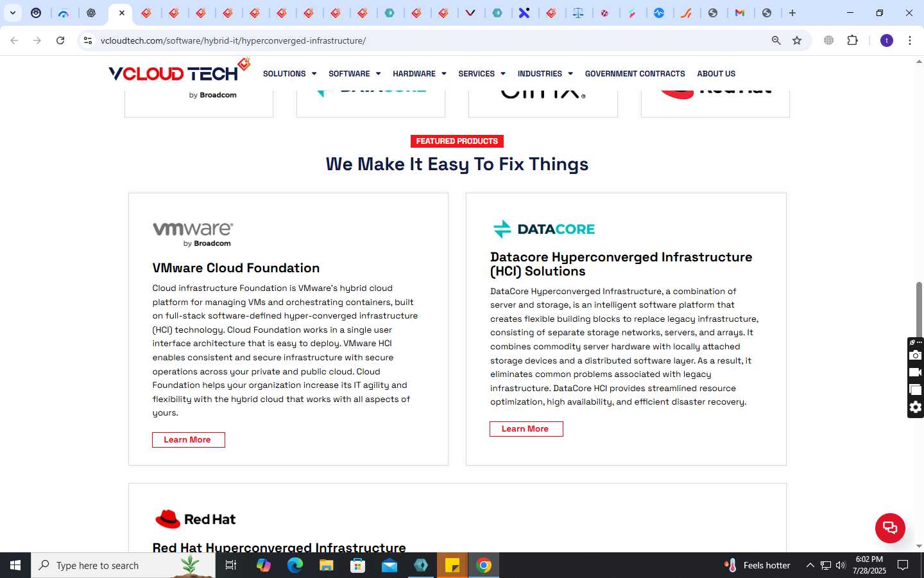Screen dimensions: 924x578
Task: Open the Chrome profile avatar
Action: coord(887,40)
